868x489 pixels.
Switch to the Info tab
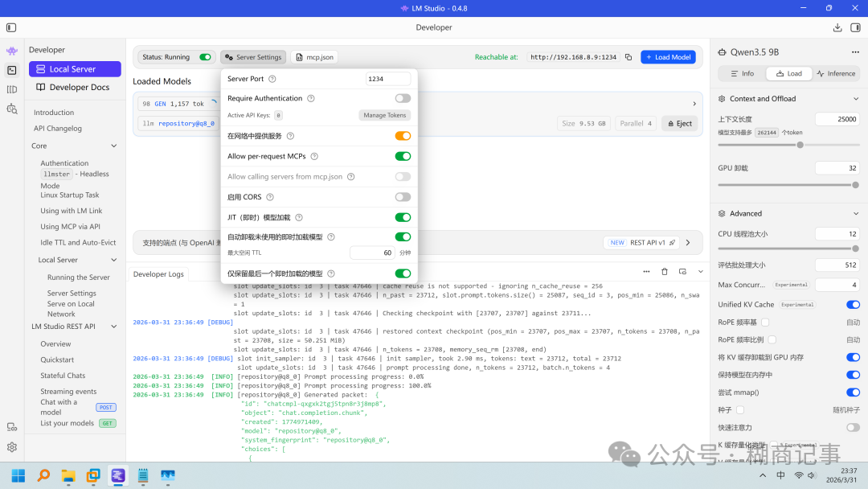pos(742,73)
